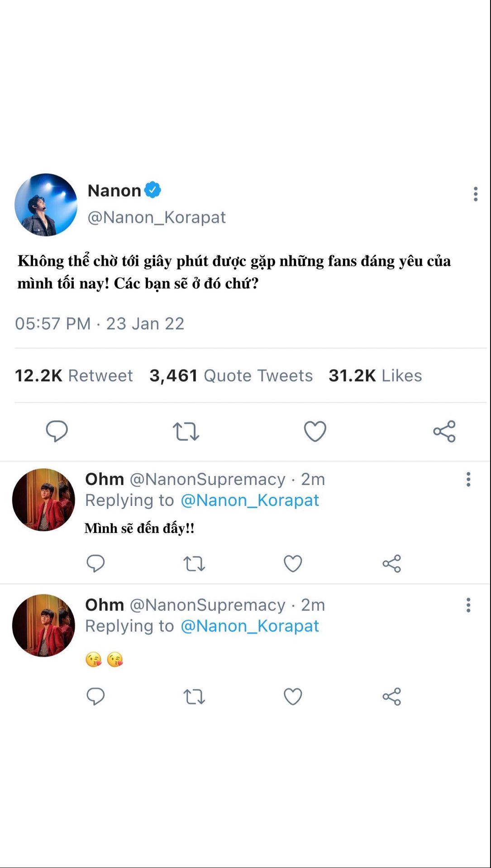Open the @Nanon_Korapat mention in the first reply
Image resolution: width=491 pixels, height=868 pixels.
250,500
